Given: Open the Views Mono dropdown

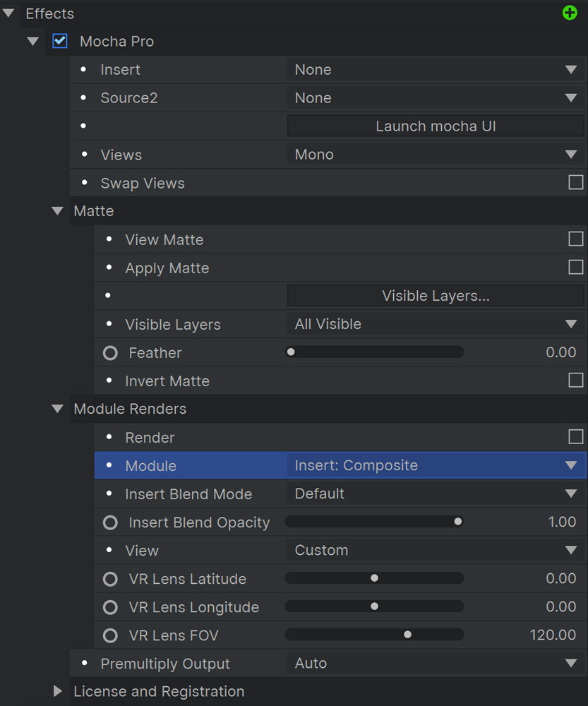Looking at the screenshot, I should pyautogui.click(x=436, y=155).
